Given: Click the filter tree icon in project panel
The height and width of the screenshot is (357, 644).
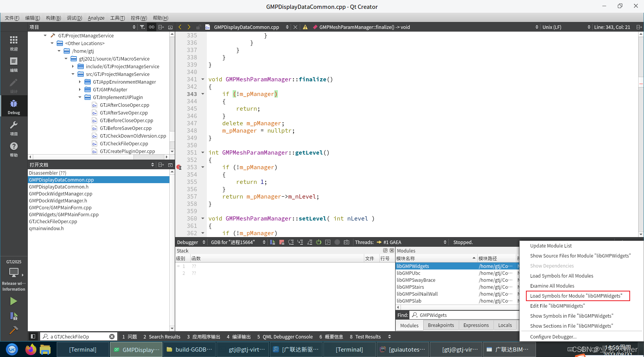Looking at the screenshot, I should [x=142, y=27].
